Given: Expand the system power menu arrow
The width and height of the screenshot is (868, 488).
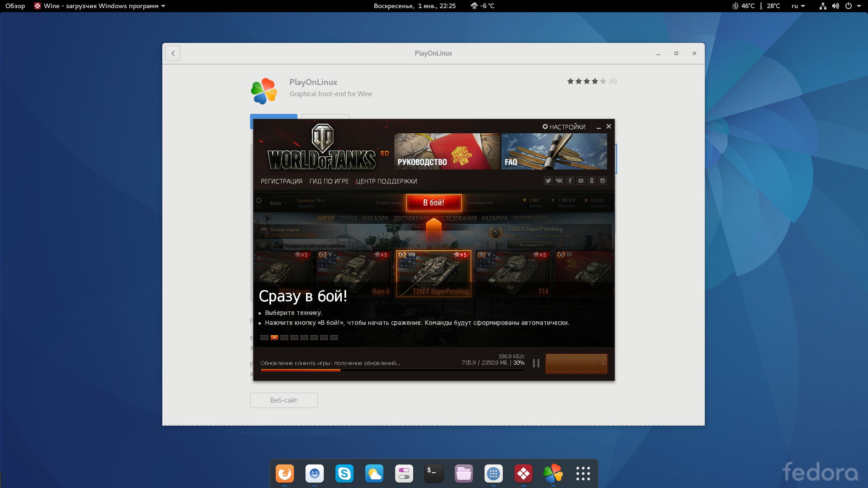Looking at the screenshot, I should [859, 6].
